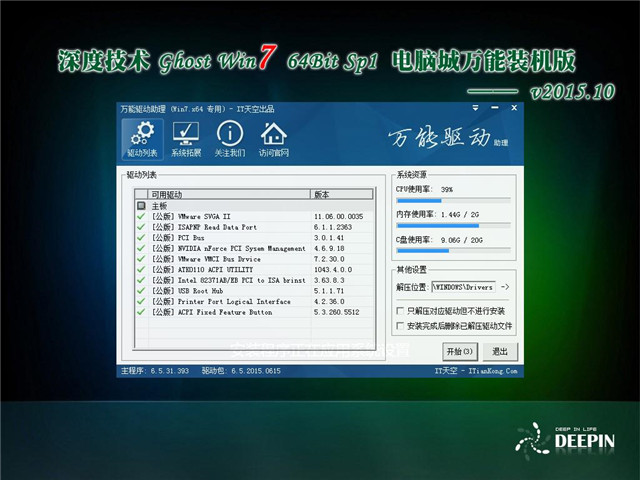The width and height of the screenshot is (640, 480).
Task: Click the -> browse button for 解压位置
Action: 505,287
